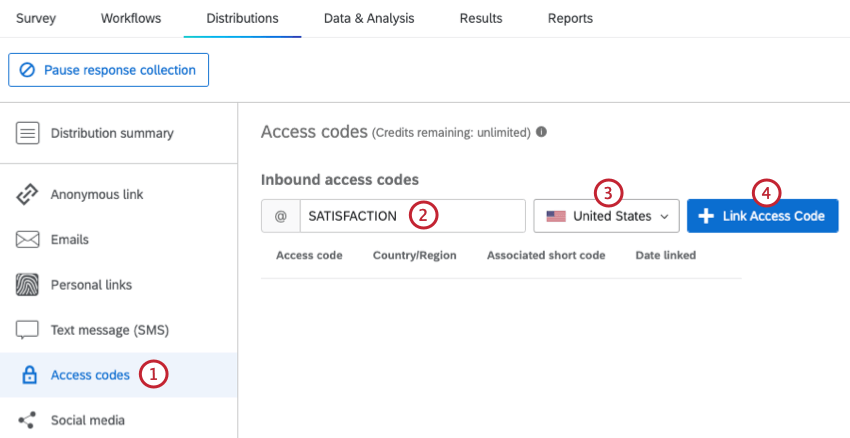Click the Country/Region column header
850x438 pixels.
[x=414, y=256]
